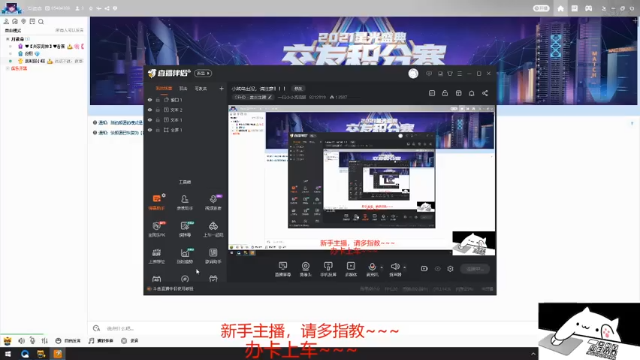Expand the red-labeled channel in tree

(x=7, y=69)
